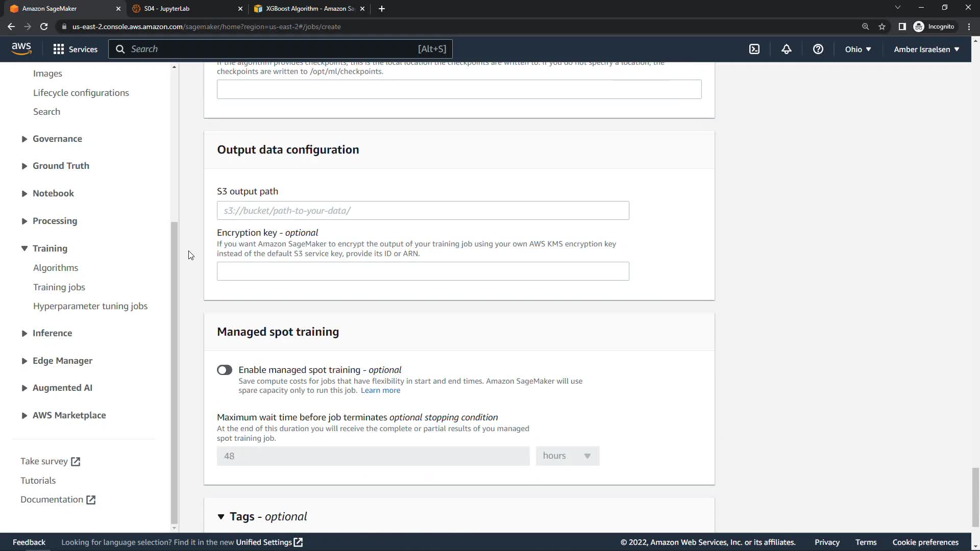The image size is (980, 551).
Task: Click the AWS logo home icon
Action: 21,48
